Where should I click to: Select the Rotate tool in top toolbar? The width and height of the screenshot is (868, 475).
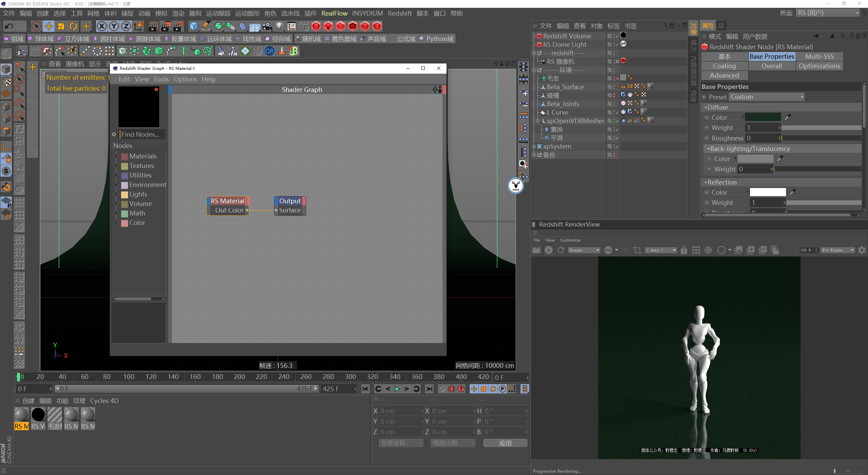click(73, 26)
